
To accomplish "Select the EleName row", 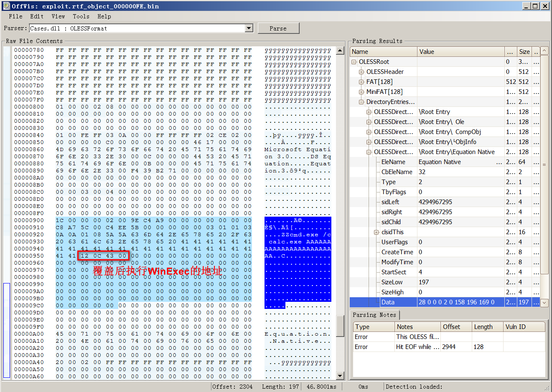I will 445,162.
